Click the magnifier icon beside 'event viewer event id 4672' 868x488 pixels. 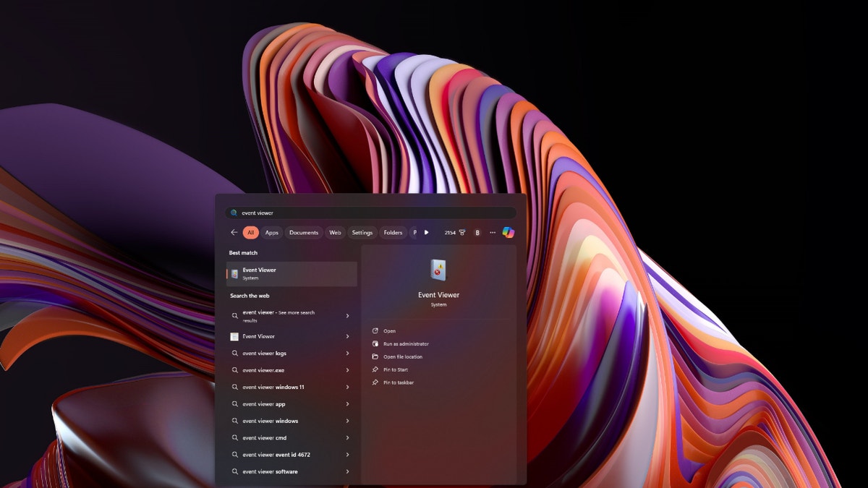pyautogui.click(x=234, y=455)
